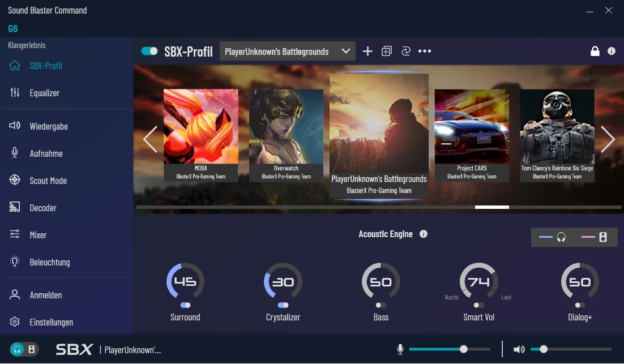
Task: Show previous profiles with left arrow
Action: (151, 139)
